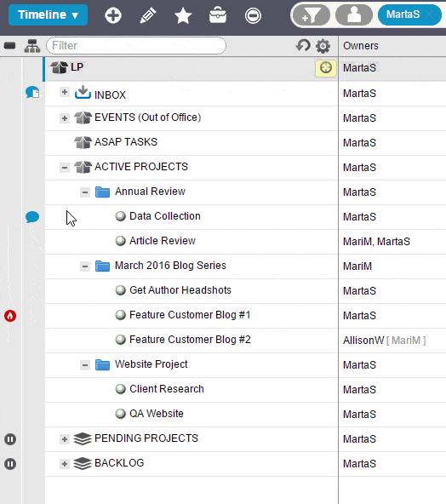Viewport: 446px width, 504px height.
Task: Click pause icon beside BACKLOG
Action: [x=10, y=464]
